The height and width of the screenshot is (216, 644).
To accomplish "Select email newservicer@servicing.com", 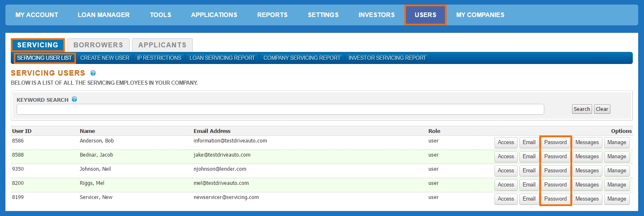I will 226,197.
